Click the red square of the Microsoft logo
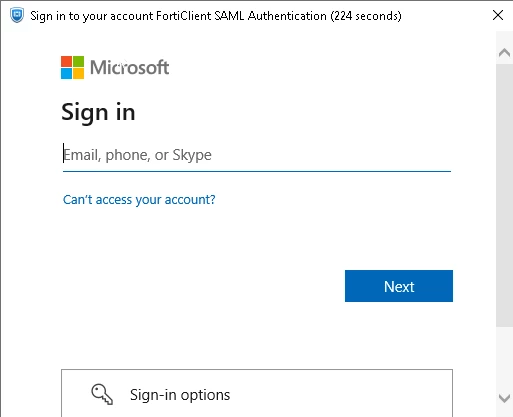 tap(66, 61)
